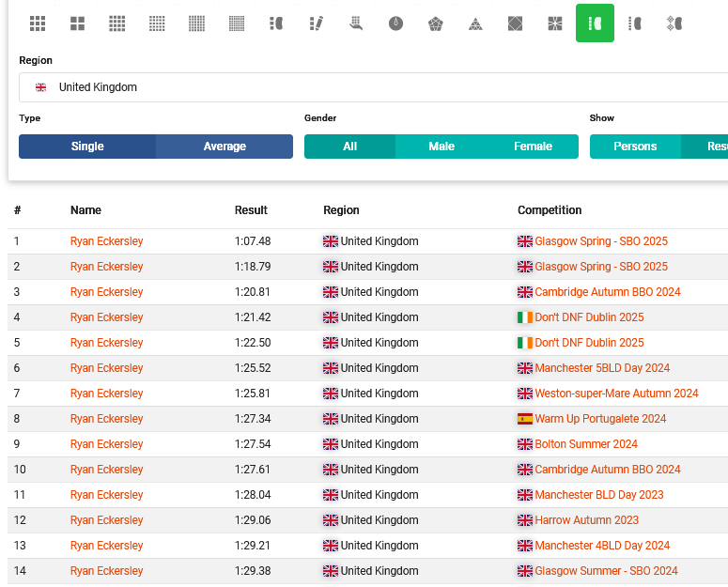Set Gender filter to All
Image resolution: width=728 pixels, height=587 pixels.
349,147
